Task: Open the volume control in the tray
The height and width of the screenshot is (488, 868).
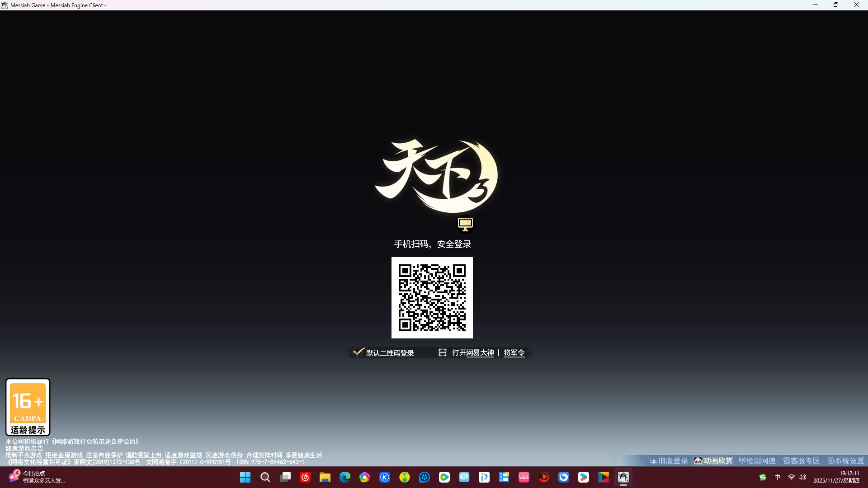Action: [802, 478]
